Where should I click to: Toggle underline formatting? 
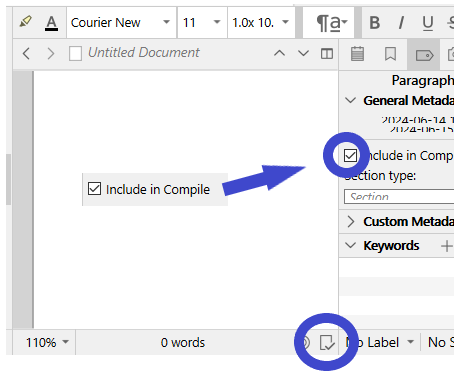coord(428,23)
